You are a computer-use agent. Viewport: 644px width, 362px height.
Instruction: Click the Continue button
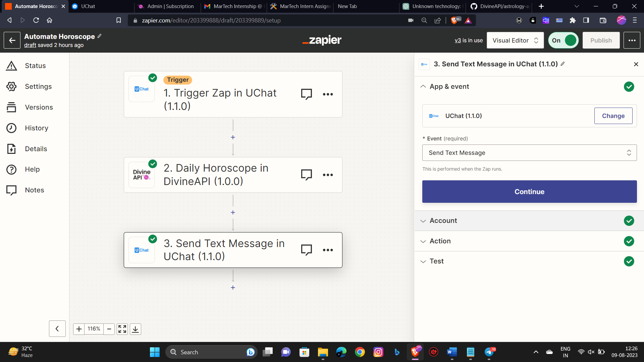[x=529, y=191]
